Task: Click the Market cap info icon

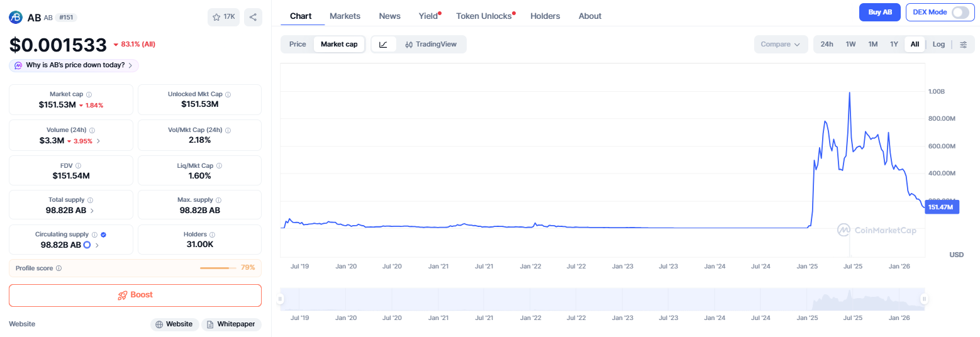Action: tap(89, 94)
